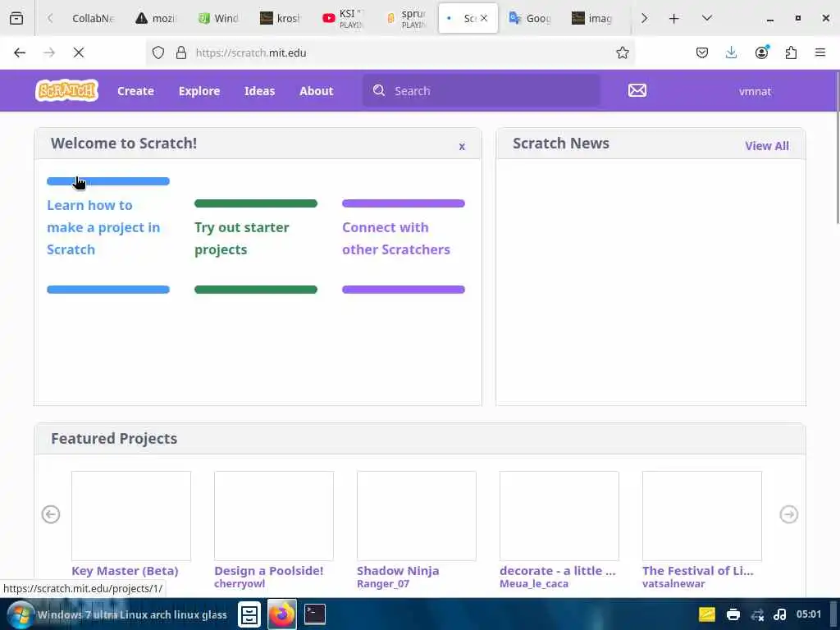Click the browser address bar
The width and height of the screenshot is (840, 630).
(x=391, y=52)
